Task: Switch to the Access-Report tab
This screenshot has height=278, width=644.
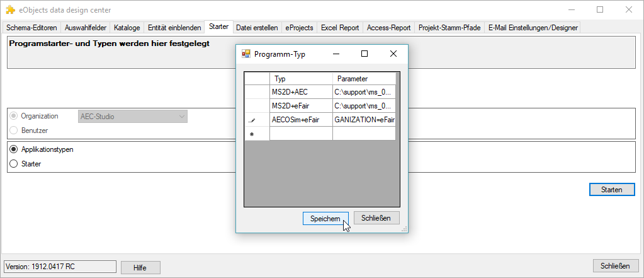Action: pyautogui.click(x=388, y=28)
